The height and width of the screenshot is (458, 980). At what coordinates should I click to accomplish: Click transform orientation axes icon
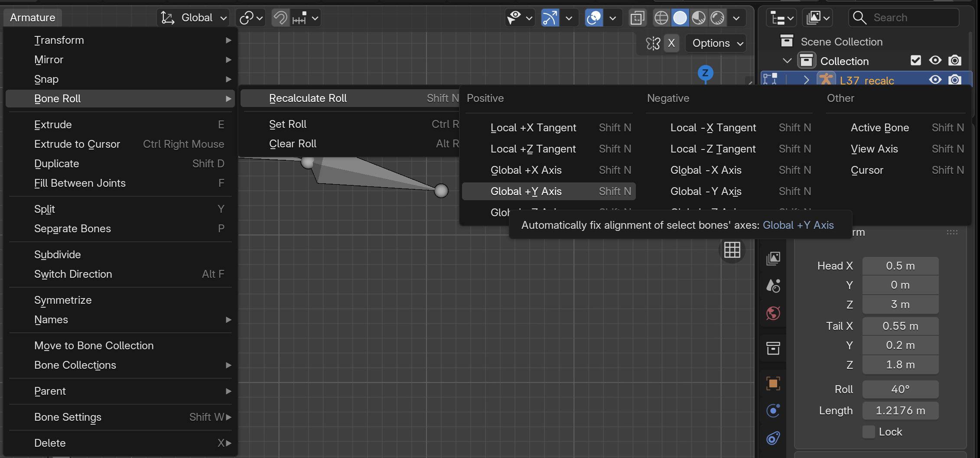point(167,18)
